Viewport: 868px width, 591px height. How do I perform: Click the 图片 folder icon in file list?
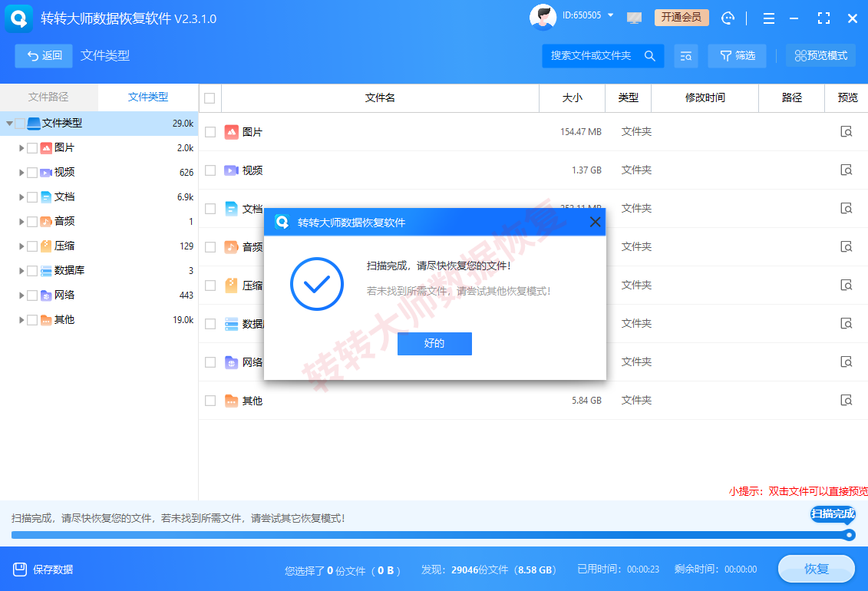232,132
